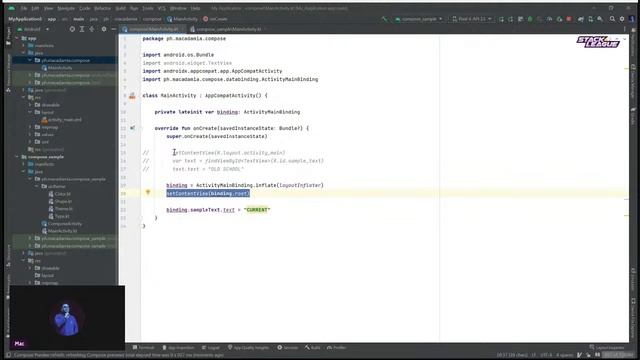Viewport: 640px width, 360px height.
Task: Select Shape.kt in ui.theme
Action: [60, 201]
